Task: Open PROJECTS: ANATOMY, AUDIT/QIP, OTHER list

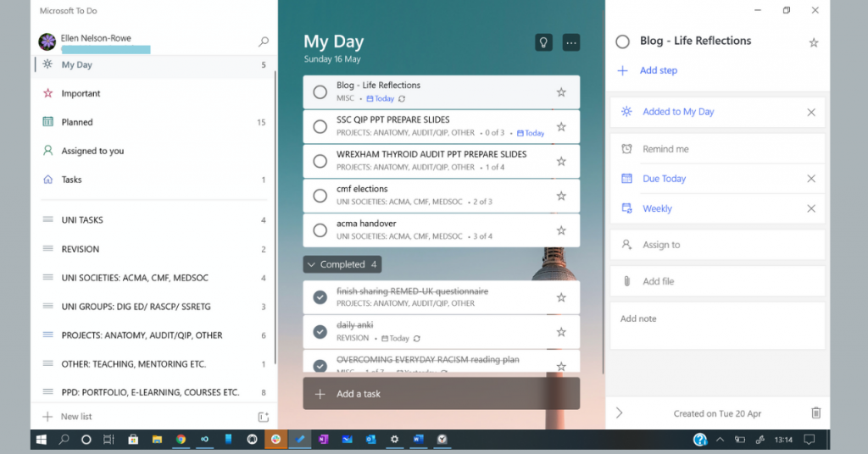Action: [154, 335]
